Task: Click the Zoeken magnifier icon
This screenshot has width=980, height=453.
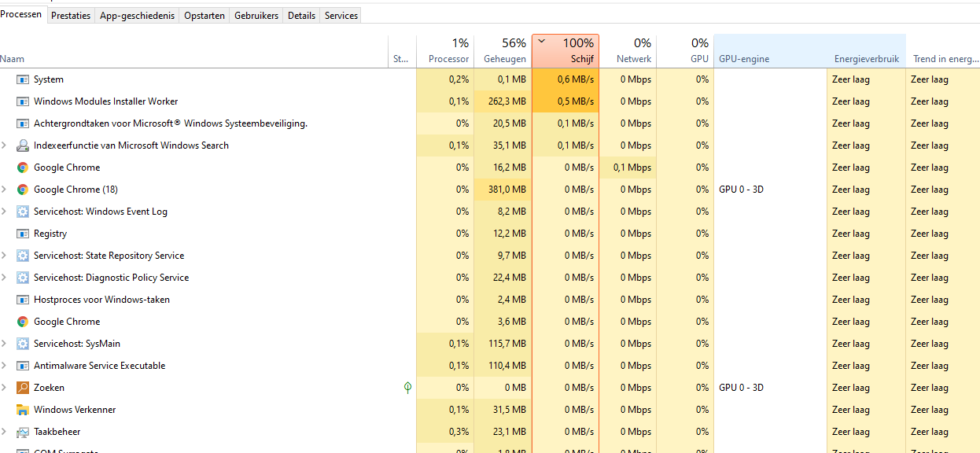Action: 23,388
